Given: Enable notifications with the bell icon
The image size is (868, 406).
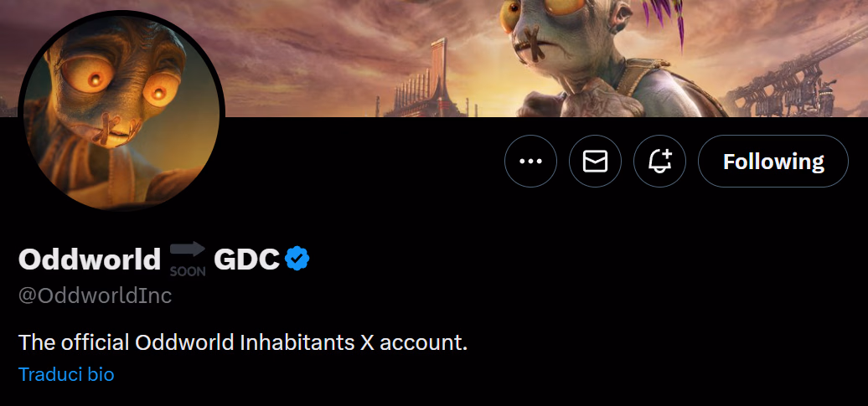Looking at the screenshot, I should [x=659, y=161].
